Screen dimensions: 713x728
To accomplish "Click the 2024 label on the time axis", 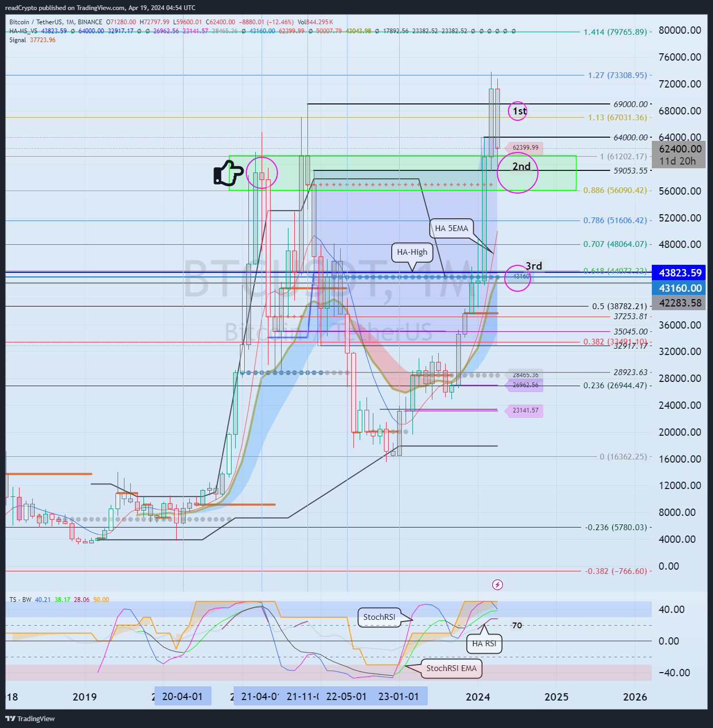I will point(478,697).
